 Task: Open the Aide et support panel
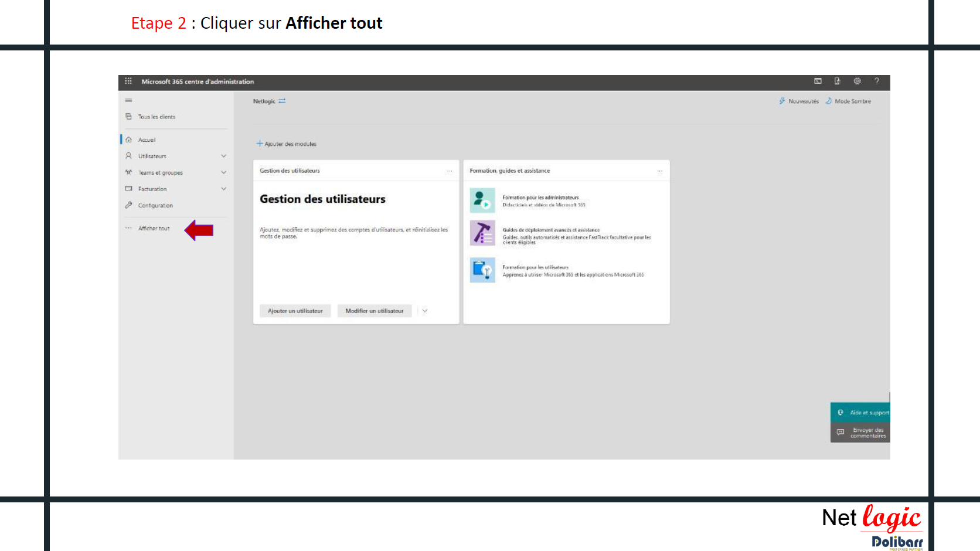coord(862,413)
